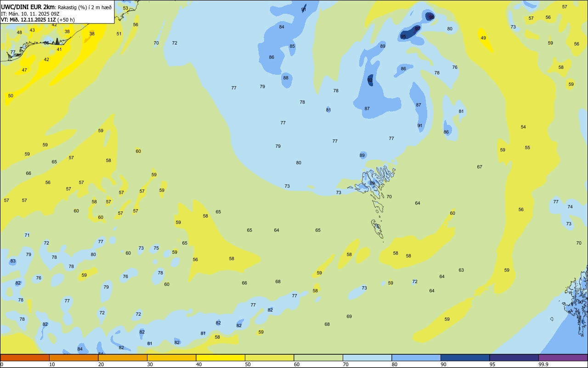Click the humidity value 85 on the map
This screenshot has height=368, width=588.
292,46
